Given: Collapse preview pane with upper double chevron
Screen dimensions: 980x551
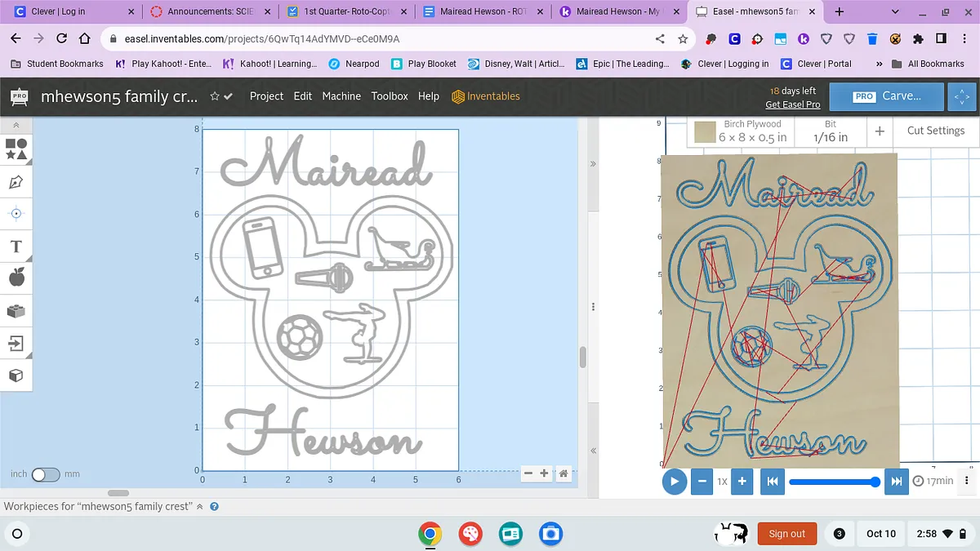Looking at the screenshot, I should 594,164.
